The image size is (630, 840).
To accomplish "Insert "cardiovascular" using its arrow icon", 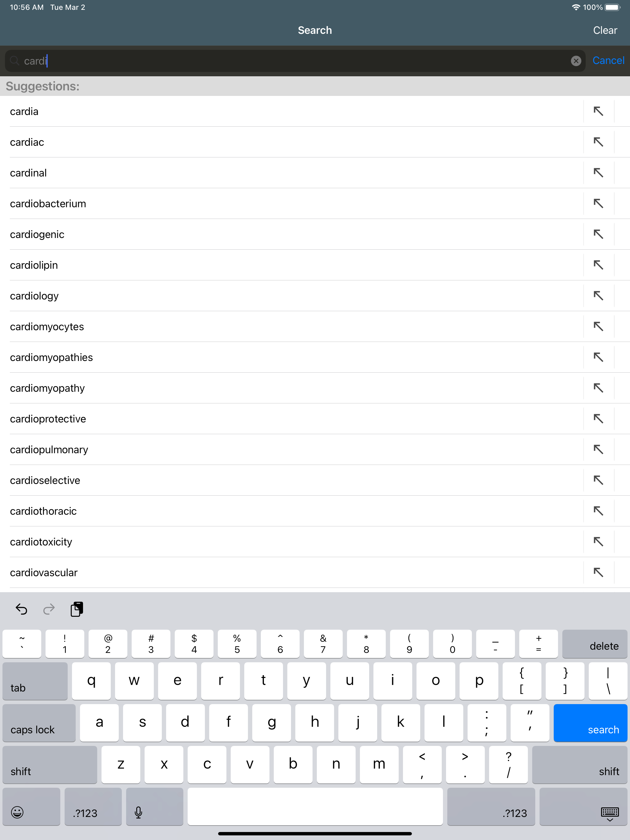I will (599, 572).
